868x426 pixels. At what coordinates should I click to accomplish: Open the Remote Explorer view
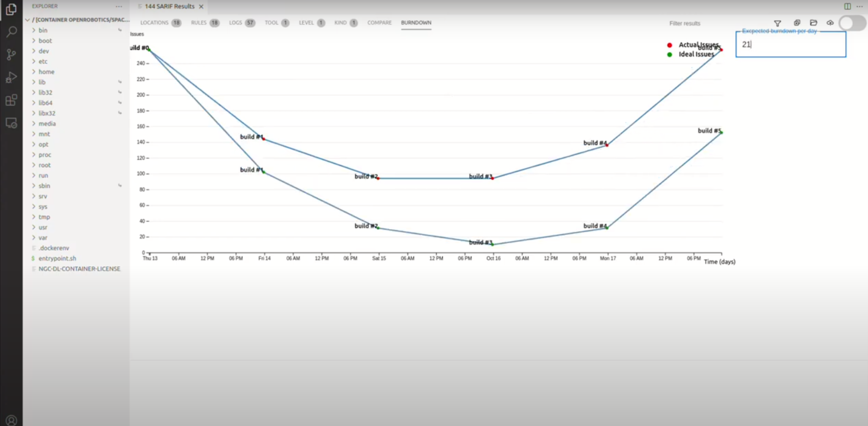pos(11,123)
